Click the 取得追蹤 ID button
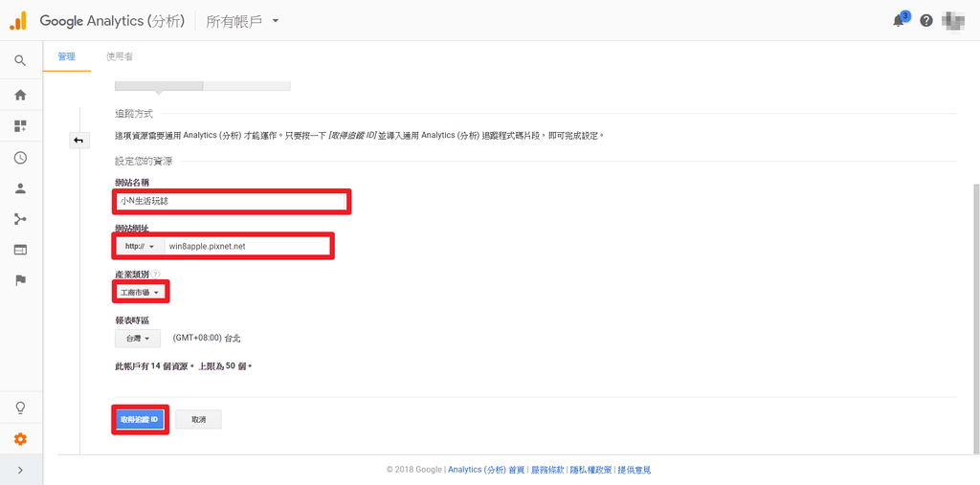Screen dimensions: 980x485 140,419
